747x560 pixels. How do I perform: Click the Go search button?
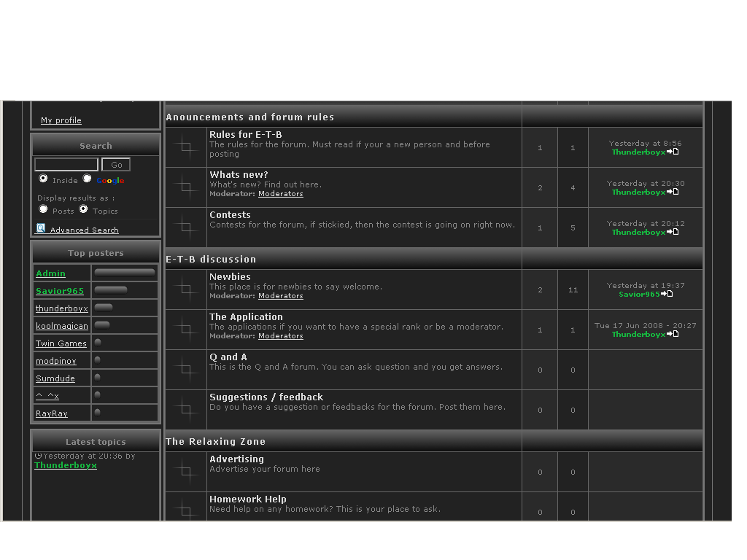[116, 164]
